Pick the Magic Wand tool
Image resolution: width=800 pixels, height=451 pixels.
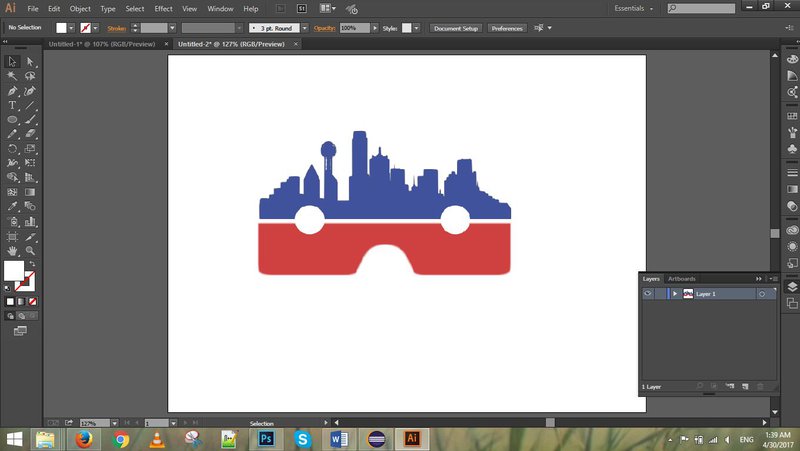[13, 76]
